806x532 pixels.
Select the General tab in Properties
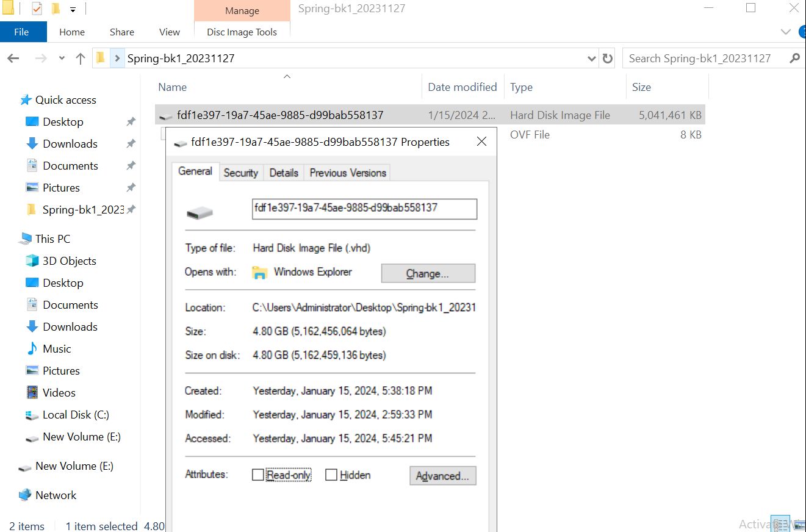[195, 171]
